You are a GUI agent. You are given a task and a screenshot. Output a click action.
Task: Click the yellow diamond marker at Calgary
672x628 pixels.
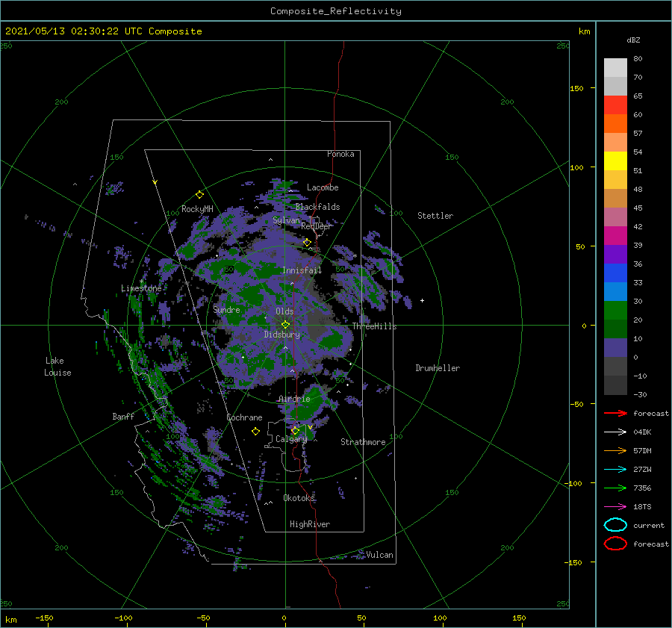click(x=295, y=430)
